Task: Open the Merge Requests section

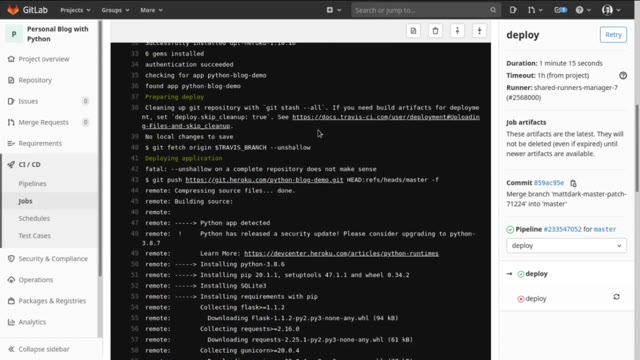Action: tap(43, 122)
